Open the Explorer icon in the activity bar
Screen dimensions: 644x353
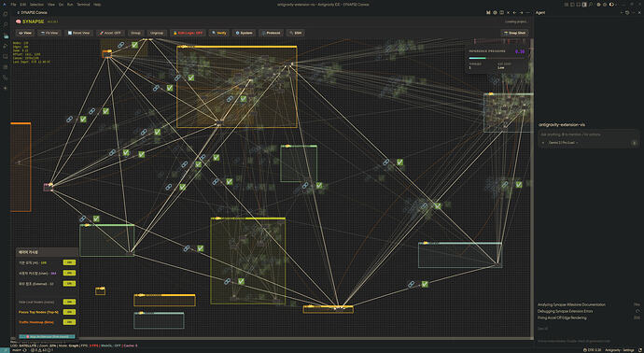point(6,14)
